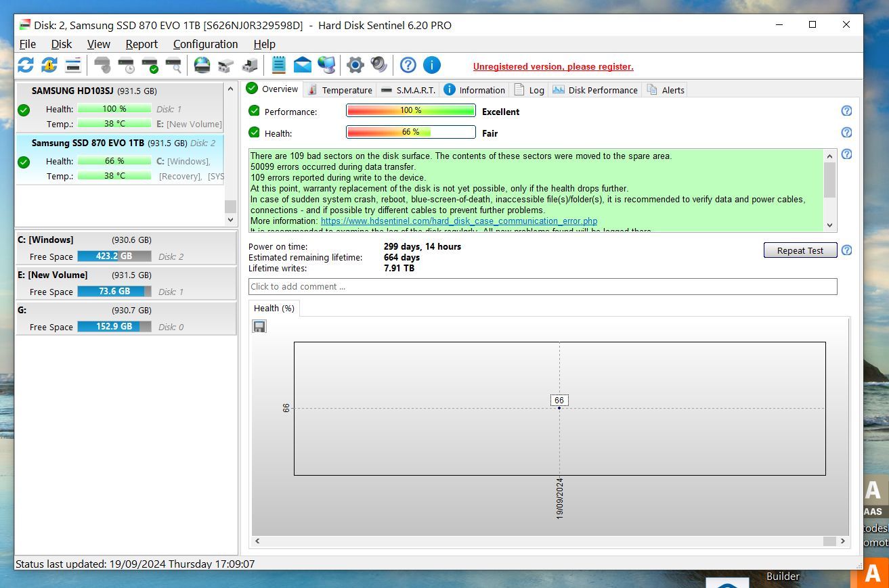The width and height of the screenshot is (889, 588).
Task: Select the E: [New Volume] partition
Action: (x=126, y=283)
